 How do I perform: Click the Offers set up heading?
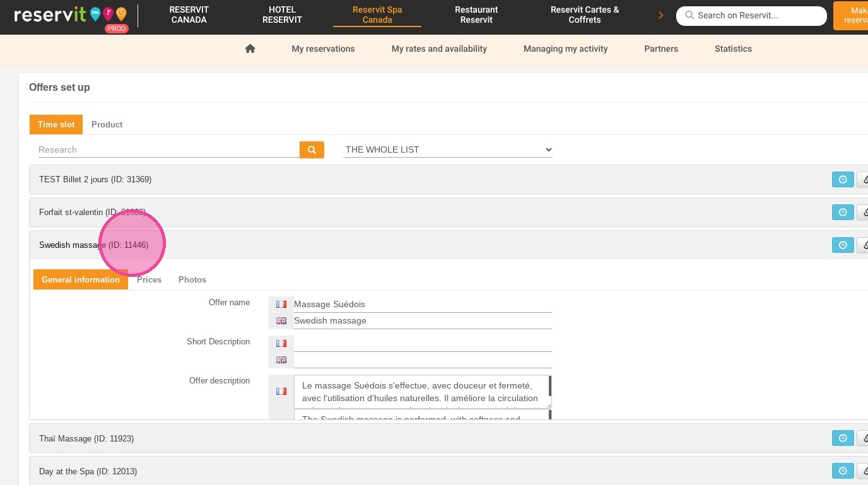point(59,87)
